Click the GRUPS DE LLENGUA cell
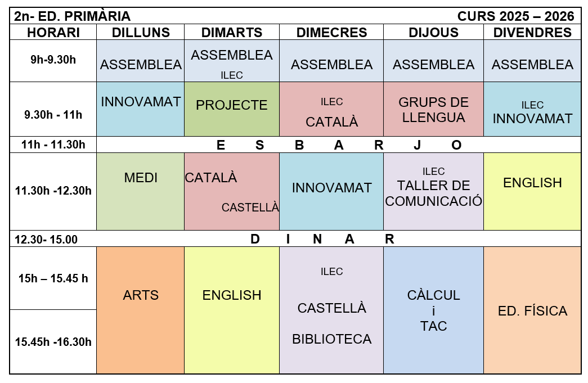588x383 pixels. 433,110
